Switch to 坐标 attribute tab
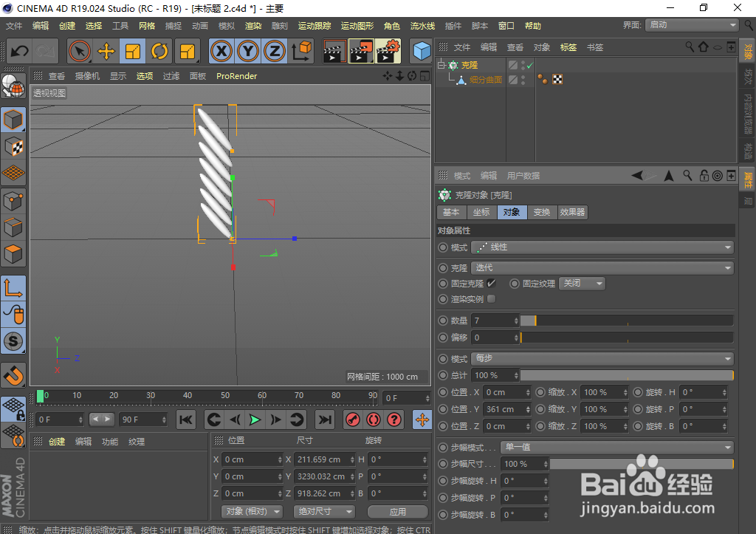 click(481, 212)
